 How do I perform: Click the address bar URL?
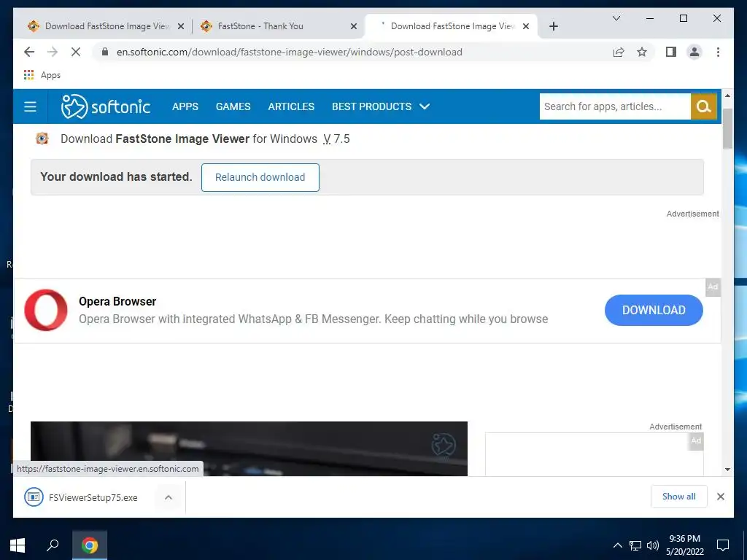click(289, 52)
